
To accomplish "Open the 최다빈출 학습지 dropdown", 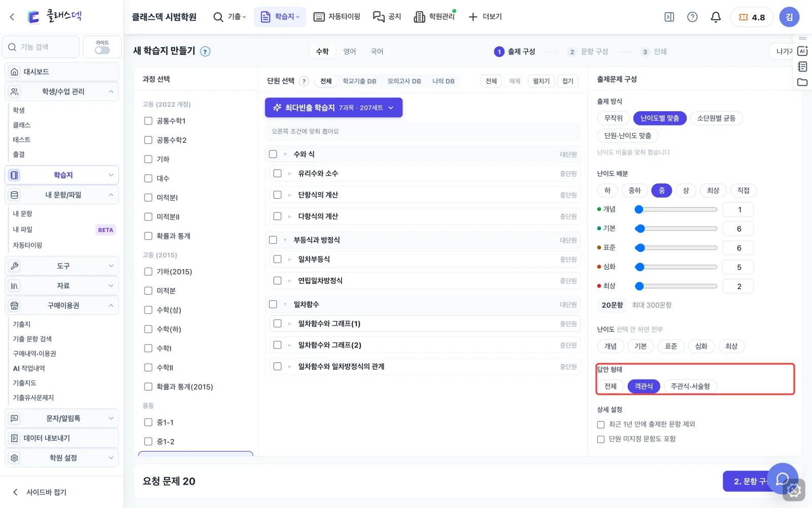I will click(x=333, y=108).
